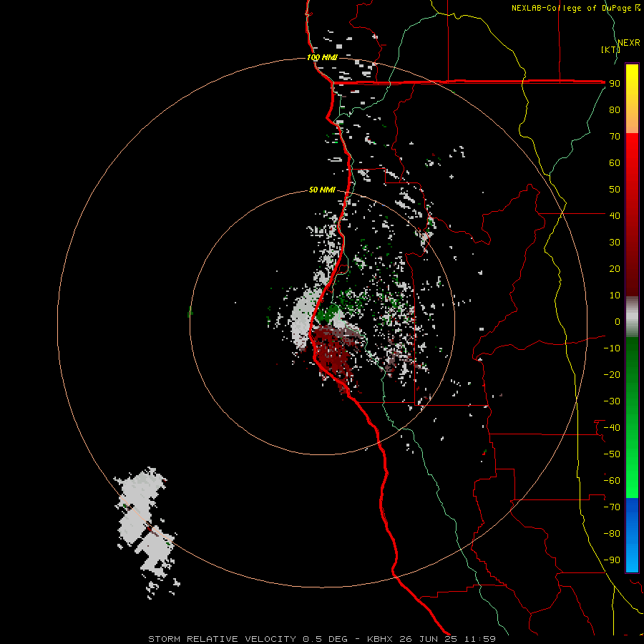Click the green inbound velocity patch near radar
The height and width of the screenshot is (644, 644).
[x=327, y=313]
